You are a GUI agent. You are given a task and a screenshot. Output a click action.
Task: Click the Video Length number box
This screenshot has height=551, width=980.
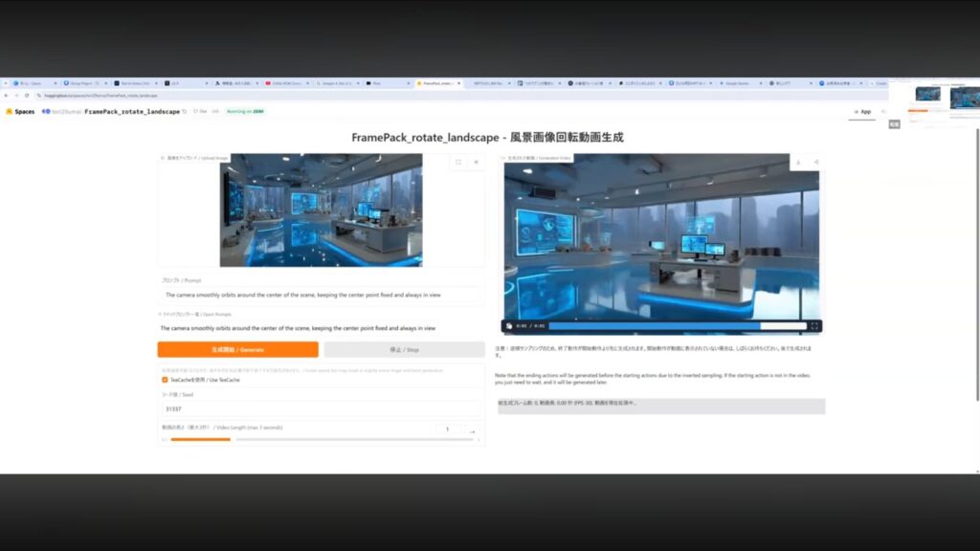448,430
